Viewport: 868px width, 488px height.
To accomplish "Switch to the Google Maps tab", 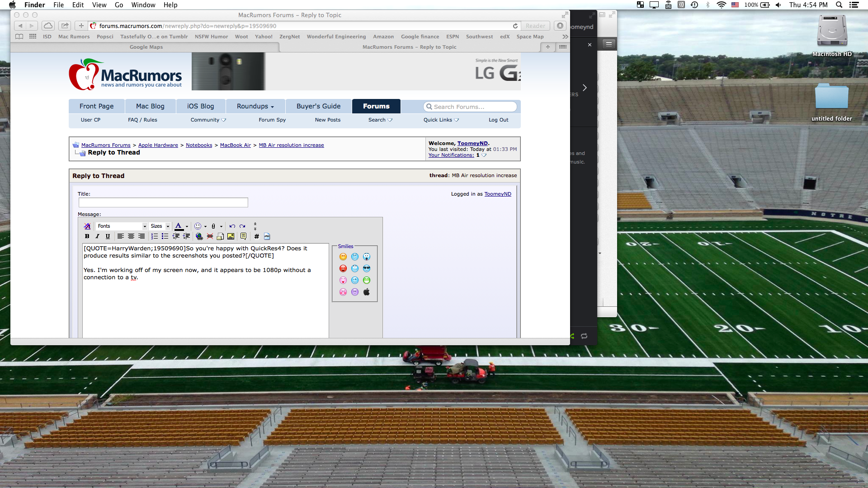I will click(146, 47).
